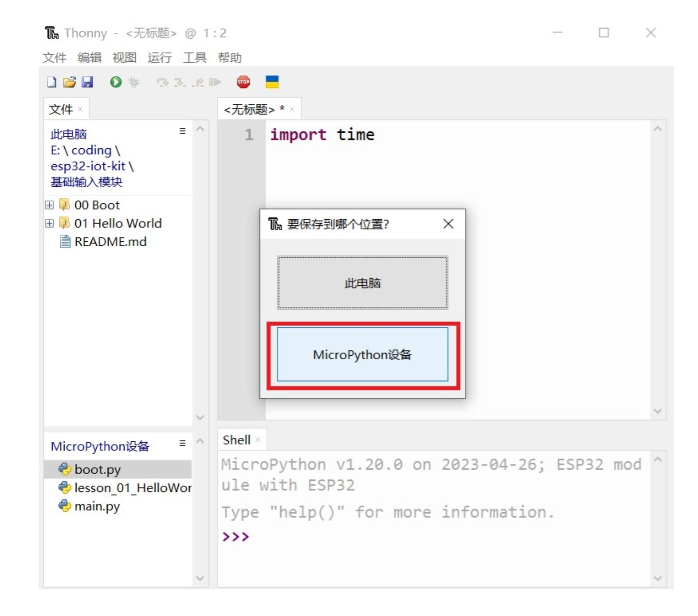The height and width of the screenshot is (616, 698).
Task: Click the MicroPython设备 save location button
Action: pos(362,354)
